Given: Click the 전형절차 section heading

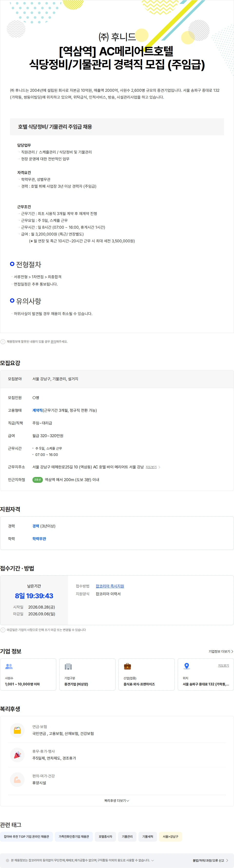Looking at the screenshot, I should [29, 265].
